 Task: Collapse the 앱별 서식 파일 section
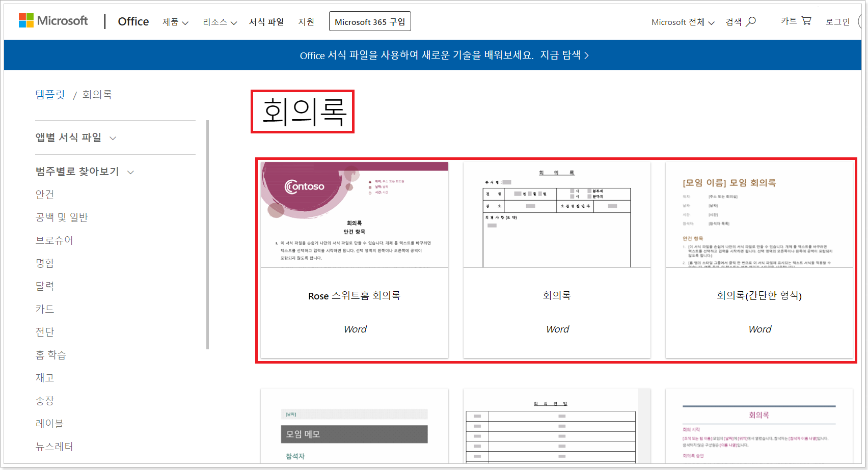[x=113, y=138]
